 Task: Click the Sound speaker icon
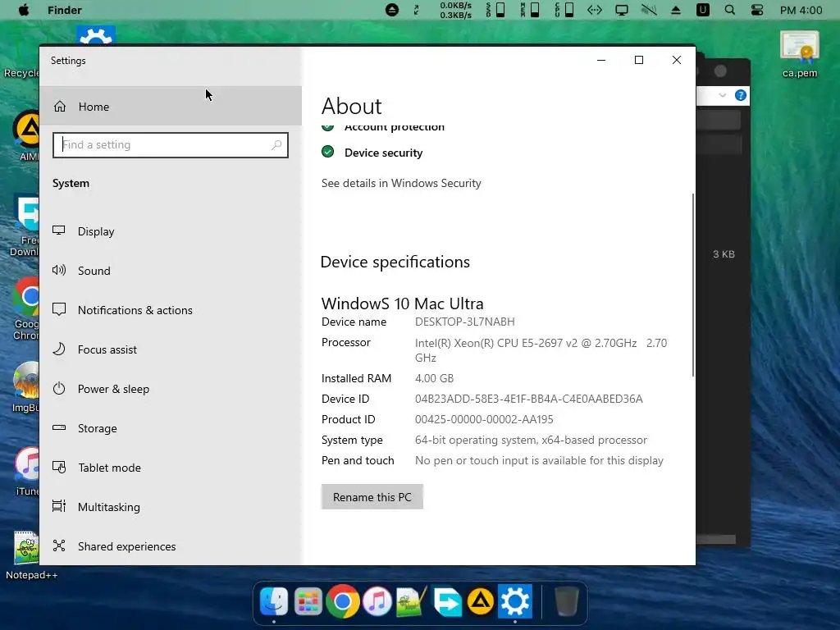pyautogui.click(x=59, y=270)
